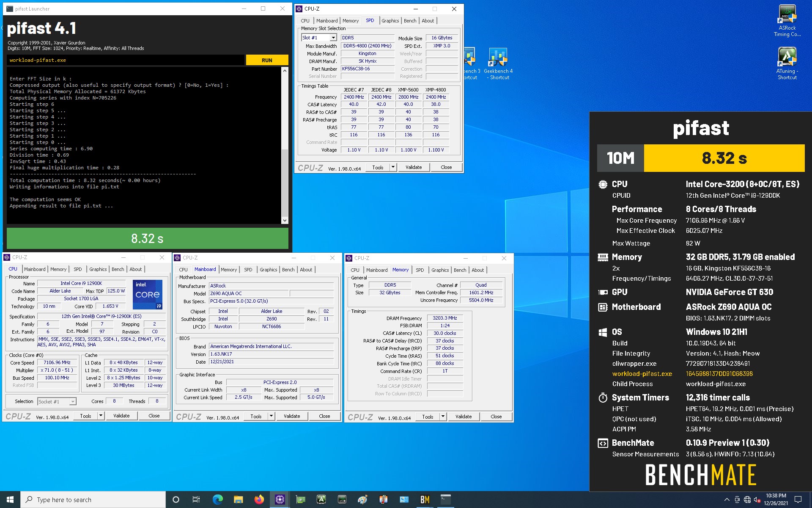Click the Motherboard icon in BenchMate panel
Image resolution: width=812 pixels, height=508 pixels.
point(603,307)
